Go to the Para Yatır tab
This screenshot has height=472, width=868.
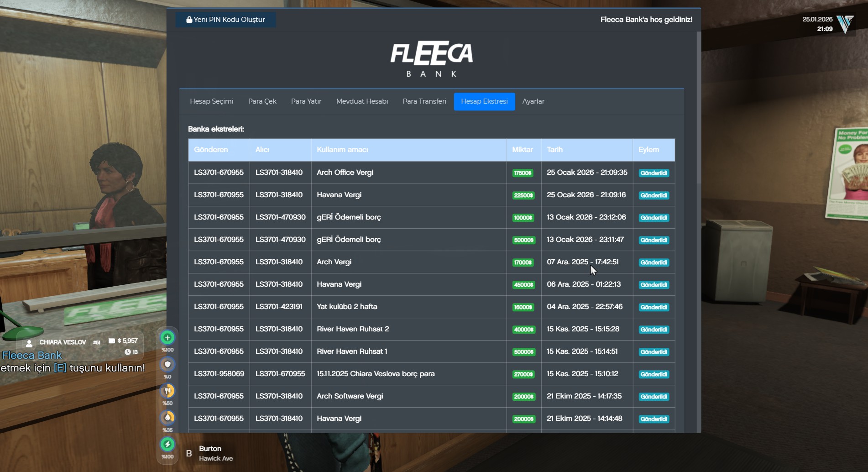[x=306, y=101]
